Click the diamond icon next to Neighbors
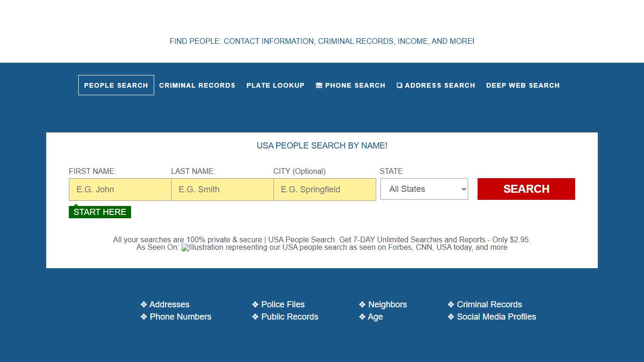 [x=362, y=304]
